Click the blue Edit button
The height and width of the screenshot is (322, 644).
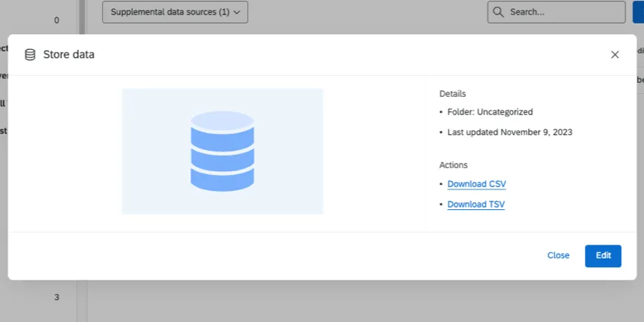coord(603,256)
